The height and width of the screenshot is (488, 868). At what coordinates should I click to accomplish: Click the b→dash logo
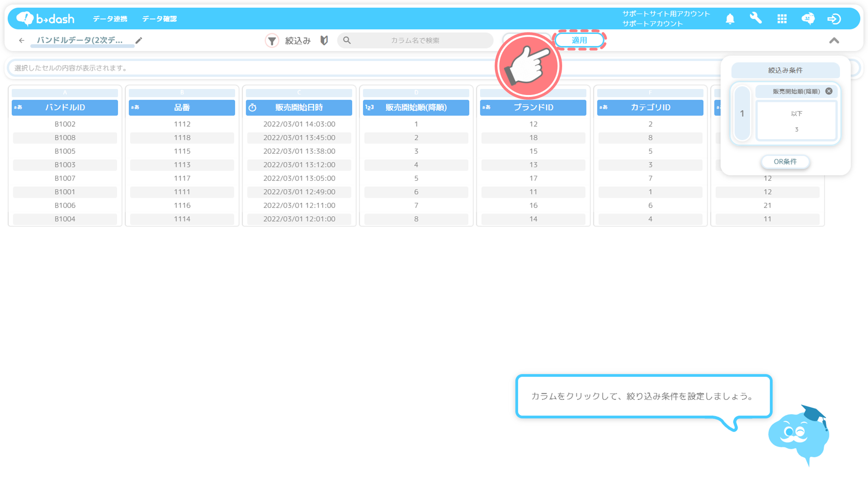click(45, 18)
